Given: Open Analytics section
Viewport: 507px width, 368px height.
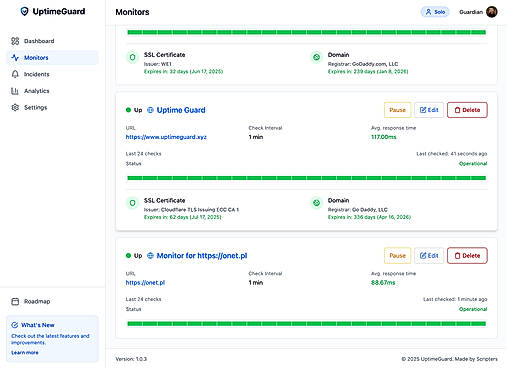Looking at the screenshot, I should (x=53, y=91).
